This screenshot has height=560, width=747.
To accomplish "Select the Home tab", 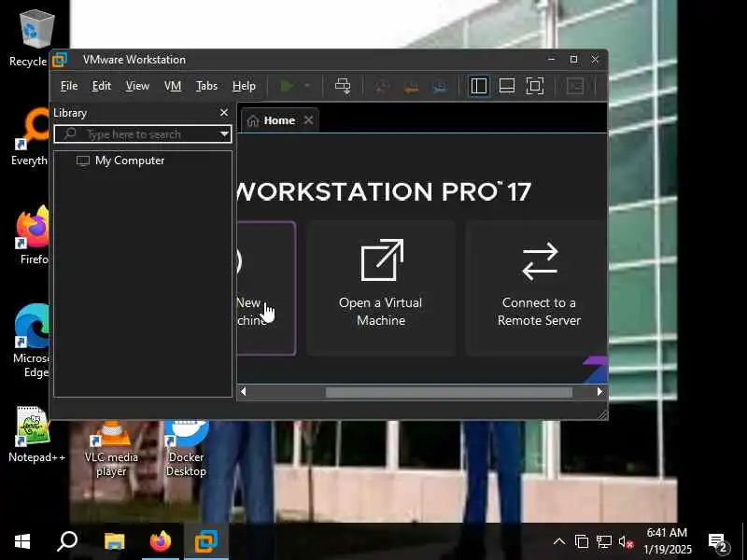I will (279, 120).
